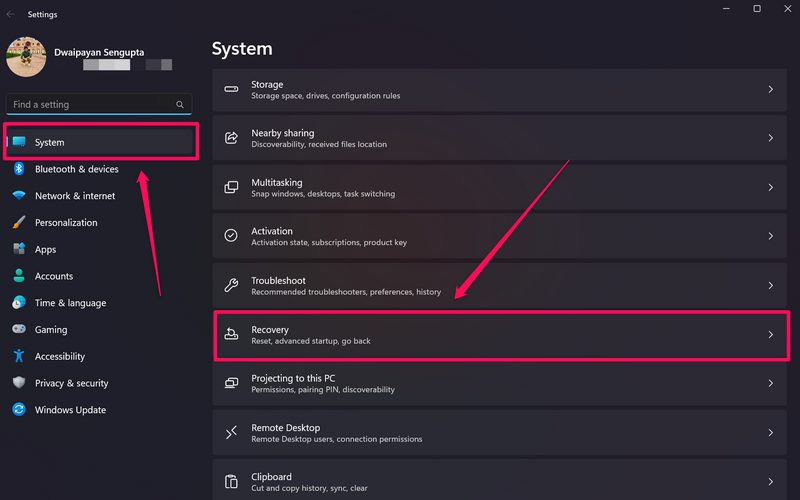The width and height of the screenshot is (800, 500).
Task: Click the user profile picture
Action: [26, 57]
